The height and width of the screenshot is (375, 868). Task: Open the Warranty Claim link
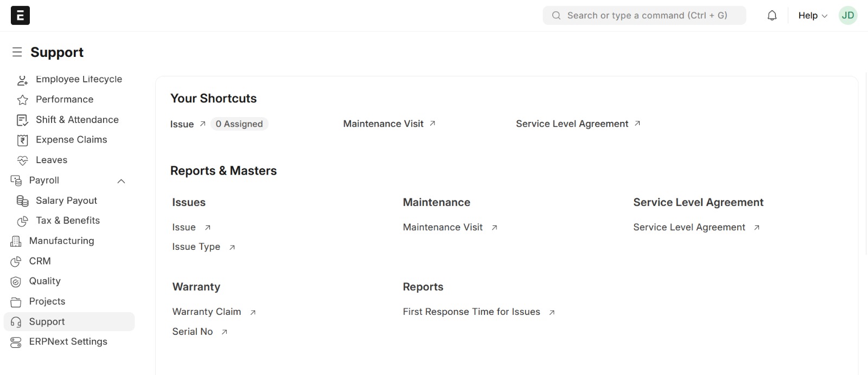coord(207,312)
